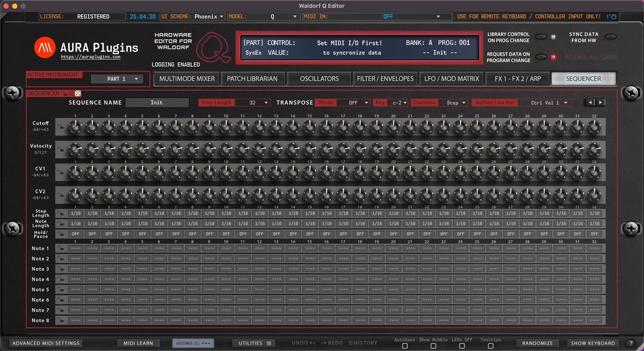
Task: Toggle Hold/Pause OFF button for step 1
Action: (76, 234)
